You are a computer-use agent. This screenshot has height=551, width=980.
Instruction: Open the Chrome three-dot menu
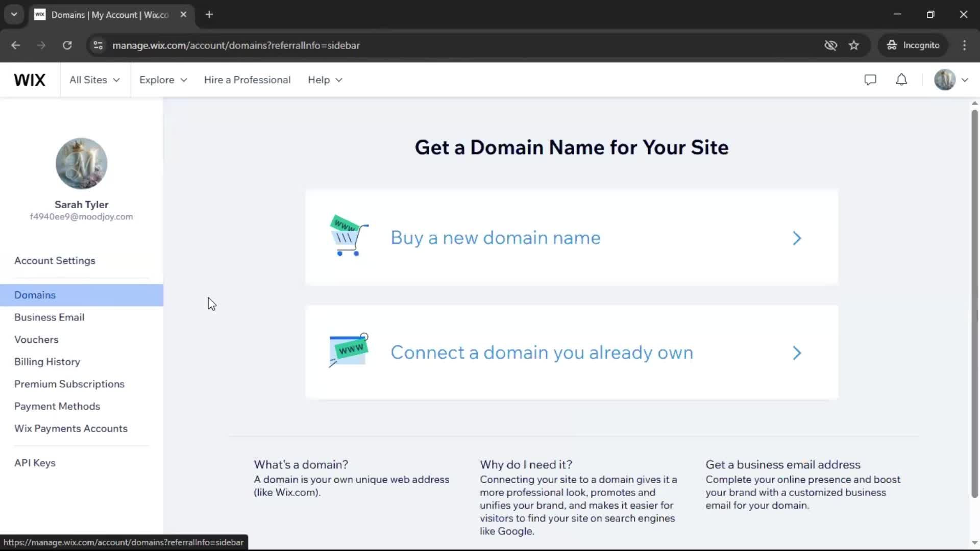[x=964, y=45]
